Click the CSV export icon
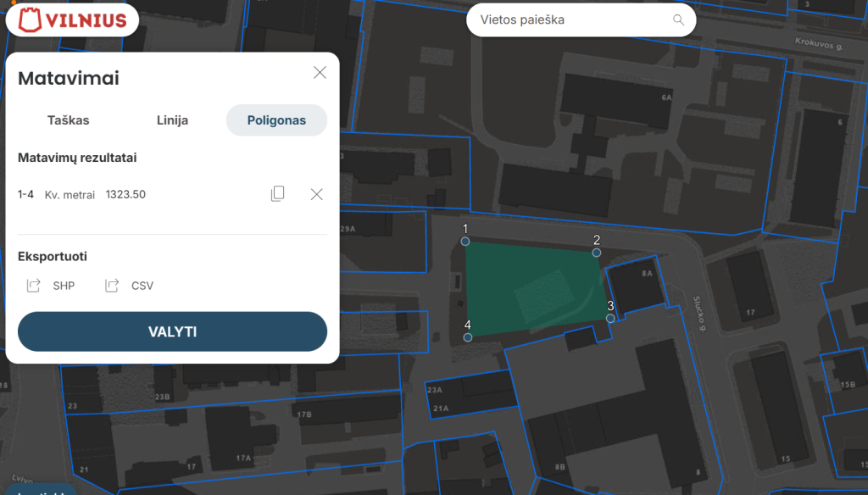Image resolution: width=868 pixels, height=495 pixels. point(112,286)
